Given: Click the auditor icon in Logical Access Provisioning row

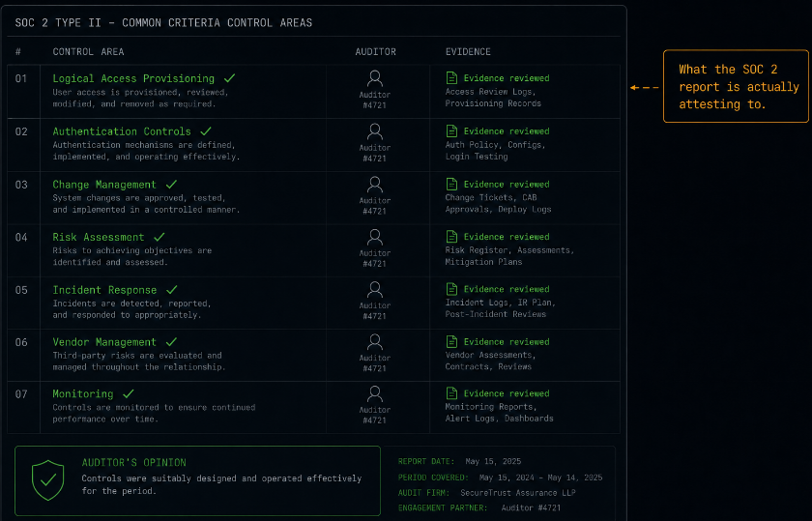Looking at the screenshot, I should pyautogui.click(x=375, y=78).
